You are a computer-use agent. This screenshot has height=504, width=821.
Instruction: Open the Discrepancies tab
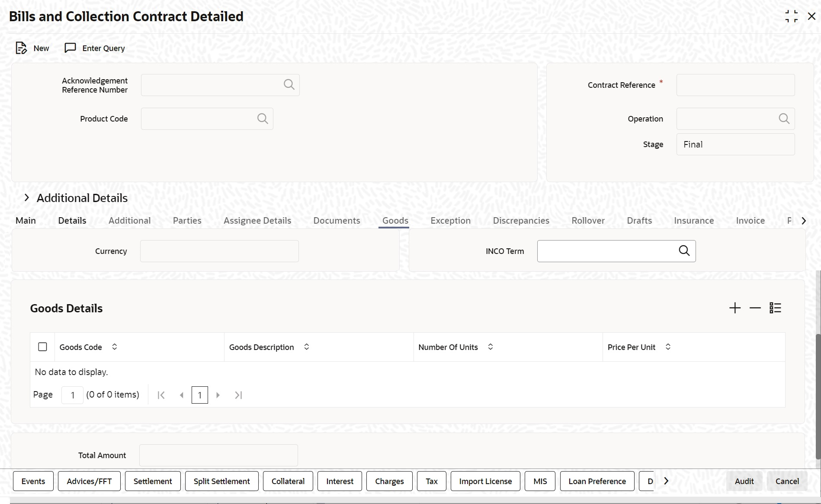click(x=521, y=221)
